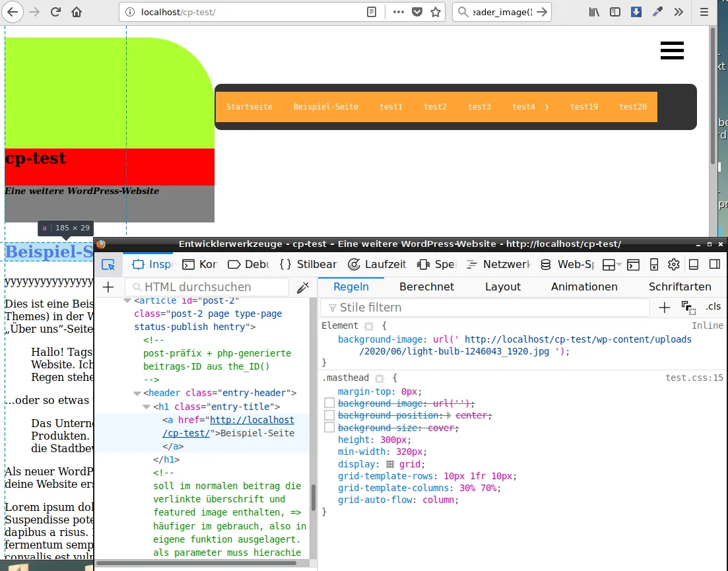Viewport: 728px width, 571px height.
Task: Bookmark this page with the star
Action: [436, 12]
